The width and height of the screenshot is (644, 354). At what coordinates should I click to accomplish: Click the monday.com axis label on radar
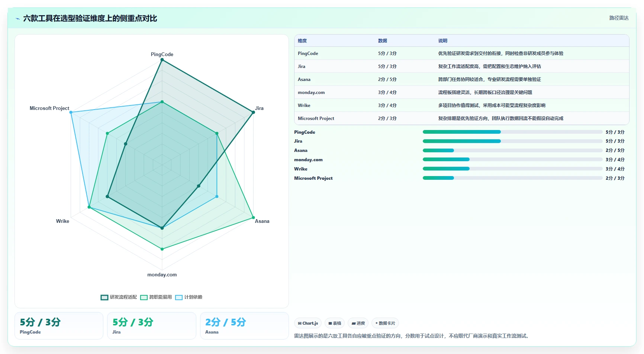pos(162,275)
